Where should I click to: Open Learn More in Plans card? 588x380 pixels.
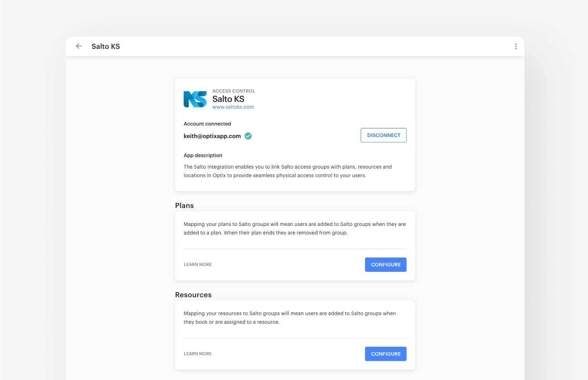tap(198, 265)
